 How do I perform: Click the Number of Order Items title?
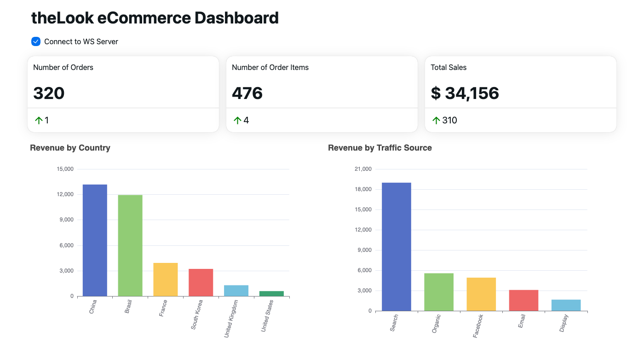(x=270, y=67)
